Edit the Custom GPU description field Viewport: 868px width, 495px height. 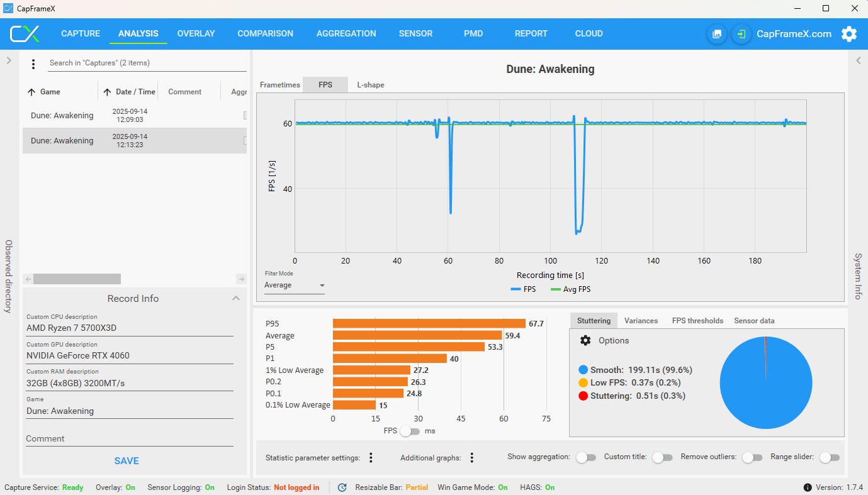[x=130, y=355]
